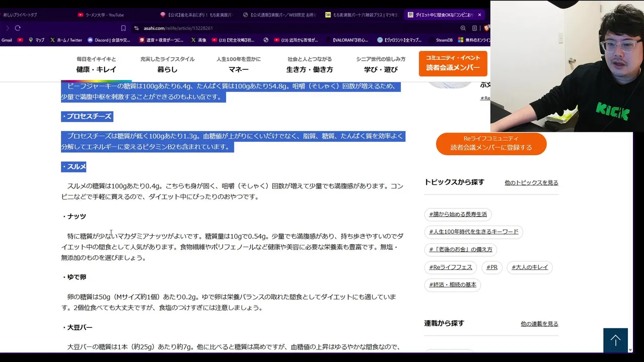The image size is (644, 362).
Task: Switch to the 【公式通販】満腹バー tab
Action: (x=279, y=15)
